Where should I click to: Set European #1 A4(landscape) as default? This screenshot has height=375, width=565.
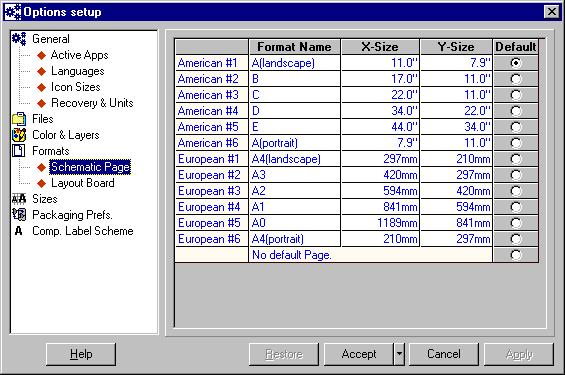tap(516, 159)
